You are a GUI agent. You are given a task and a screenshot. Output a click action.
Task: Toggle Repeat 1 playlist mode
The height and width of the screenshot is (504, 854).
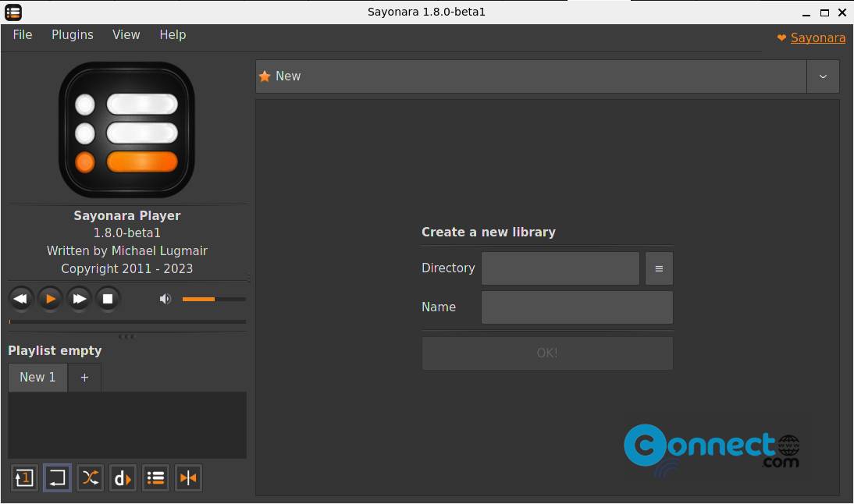point(24,478)
